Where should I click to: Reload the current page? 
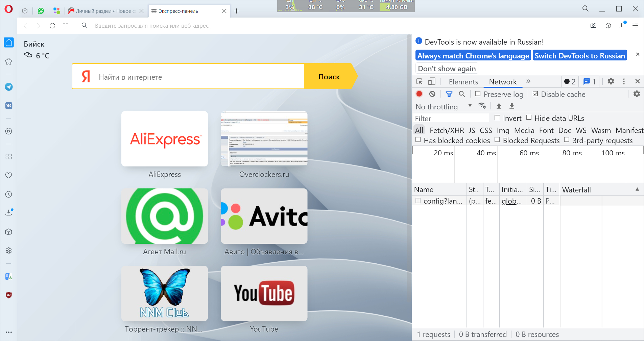point(52,26)
